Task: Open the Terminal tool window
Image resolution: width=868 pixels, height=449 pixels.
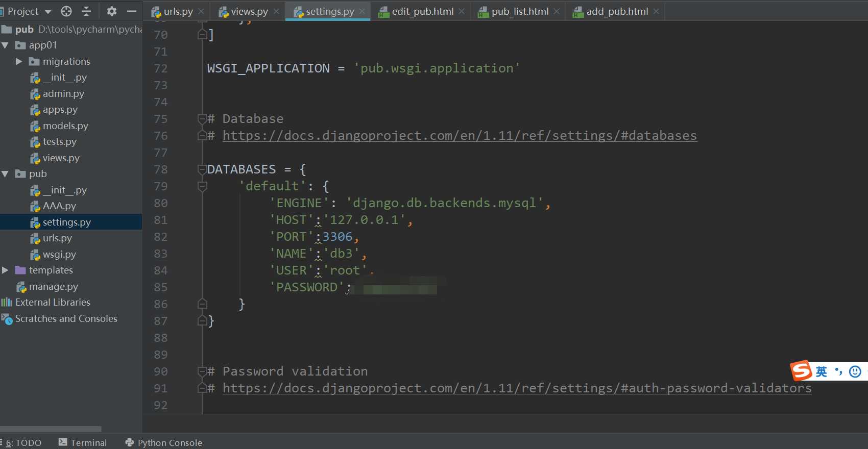Action: point(83,443)
